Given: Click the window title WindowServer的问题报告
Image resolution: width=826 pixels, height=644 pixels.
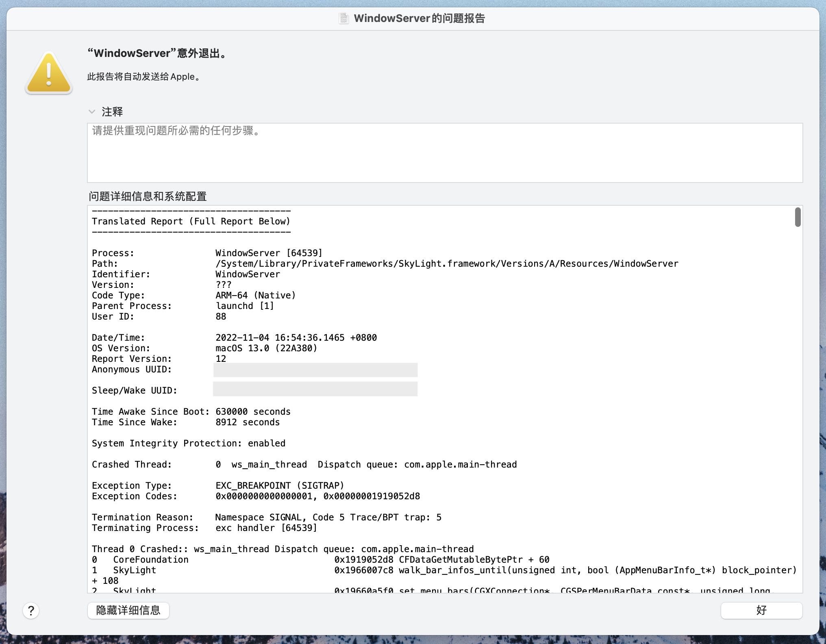Looking at the screenshot, I should point(419,18).
